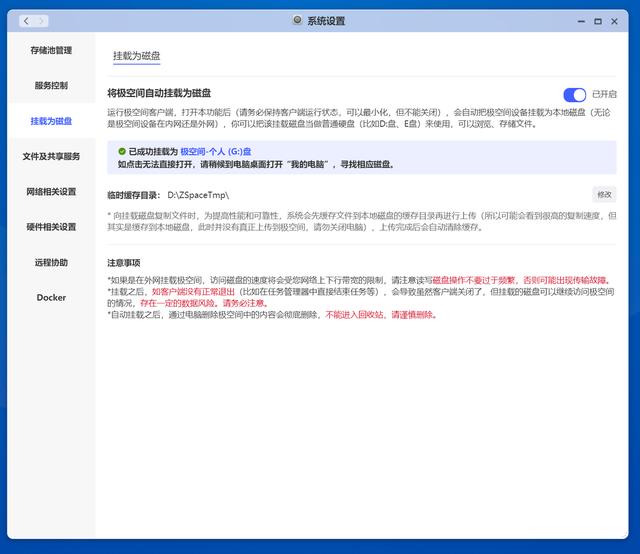Screen dimensions: 640x554
Task: Open 服务控制 in the sidebar
Action: click(x=51, y=85)
